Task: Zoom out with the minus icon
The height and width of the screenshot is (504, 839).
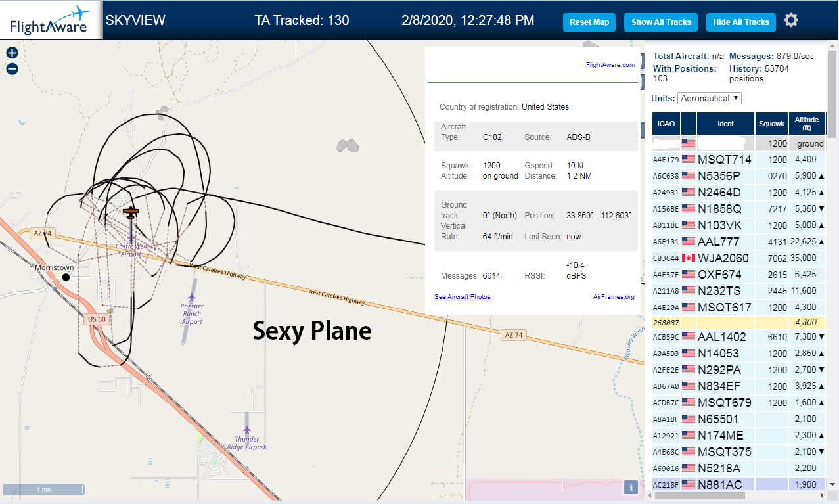Action: [12, 68]
